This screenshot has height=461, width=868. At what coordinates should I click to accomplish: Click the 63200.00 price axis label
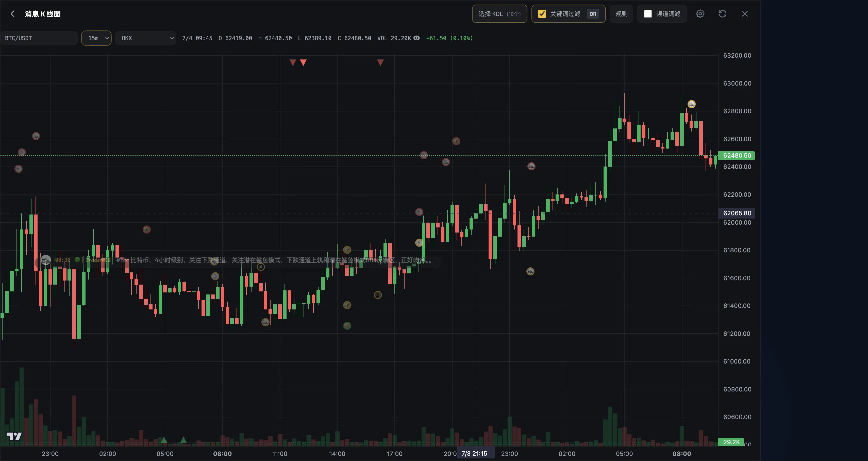coord(737,56)
